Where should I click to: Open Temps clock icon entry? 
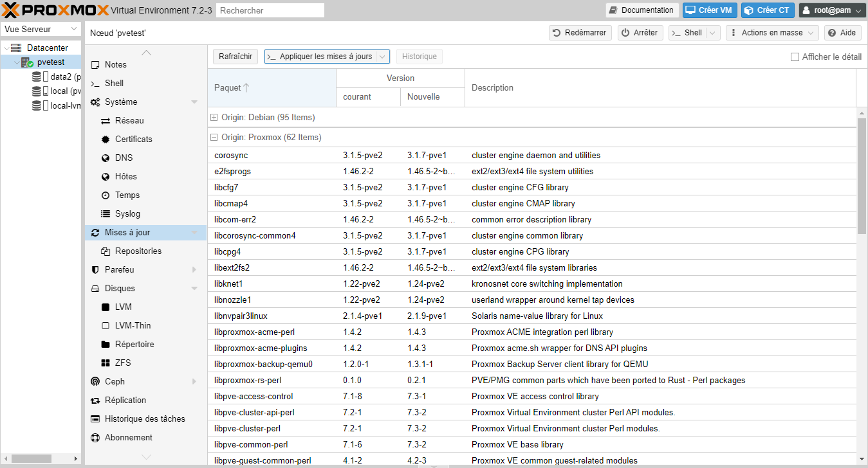click(106, 195)
